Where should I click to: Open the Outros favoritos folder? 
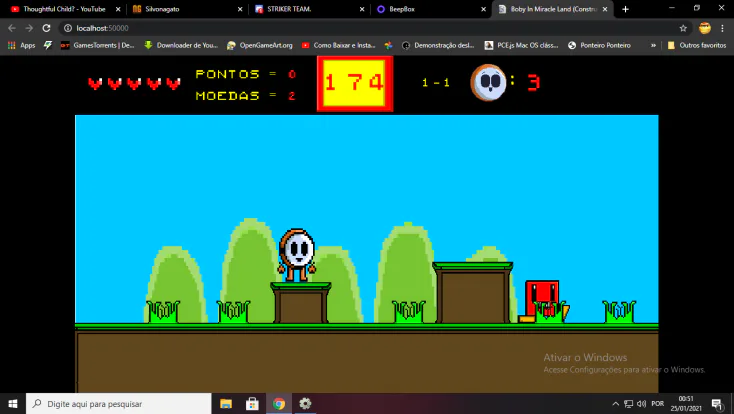[697, 45]
